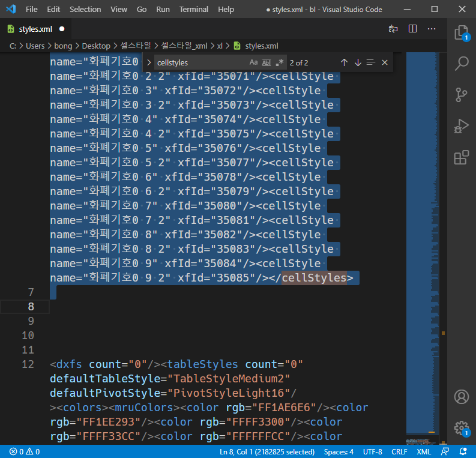Screen dimensions: 476x458
Task: Click the PivotStyleLight16 value
Action: [228, 393]
